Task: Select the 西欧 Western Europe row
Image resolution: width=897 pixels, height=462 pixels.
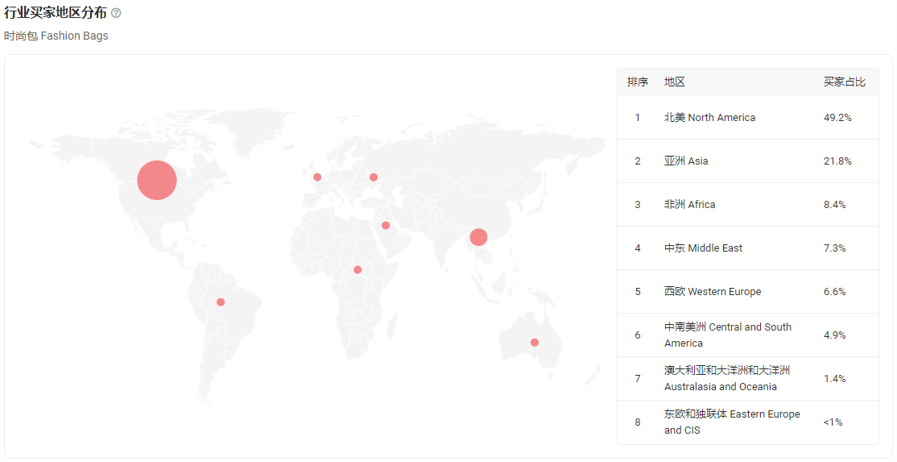Action: tap(748, 292)
